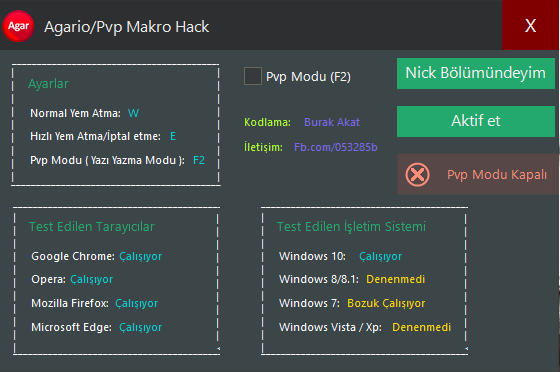Click the Hızlı Yem Atma/İptal etme label
Viewport: 560px width, 372px height.
[x=95, y=136]
